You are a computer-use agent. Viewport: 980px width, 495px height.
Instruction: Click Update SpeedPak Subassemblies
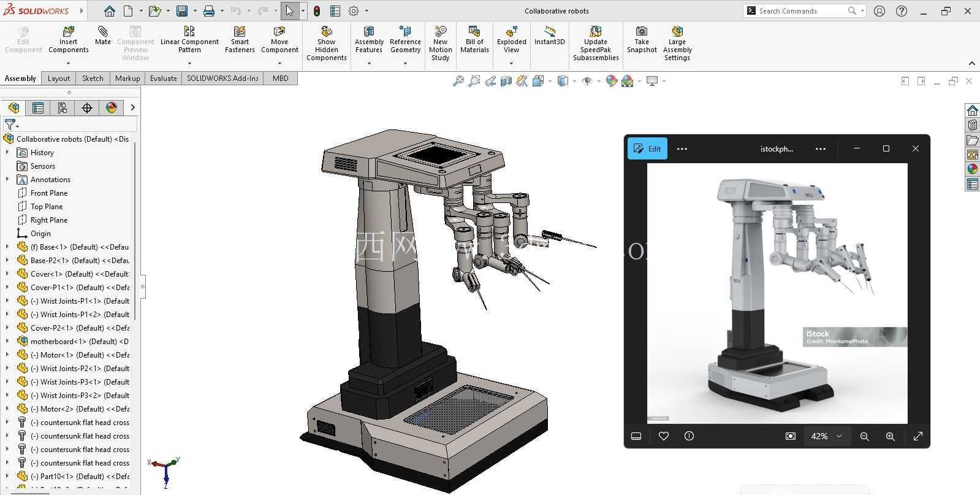(x=596, y=44)
